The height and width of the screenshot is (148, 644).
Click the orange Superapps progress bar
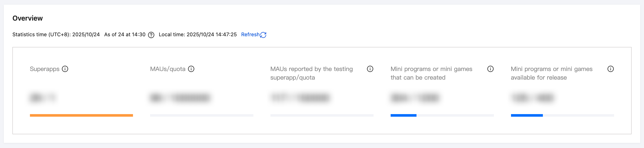pos(81,115)
